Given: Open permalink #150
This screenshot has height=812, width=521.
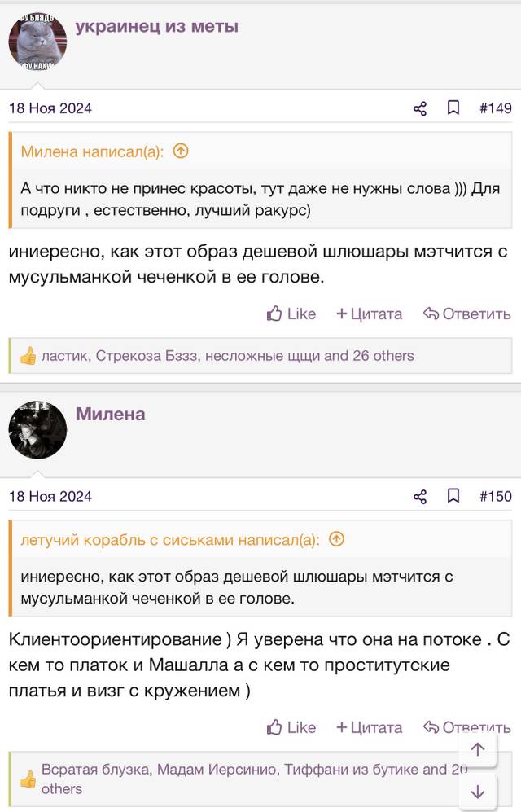Looking at the screenshot, I should [x=496, y=497].
